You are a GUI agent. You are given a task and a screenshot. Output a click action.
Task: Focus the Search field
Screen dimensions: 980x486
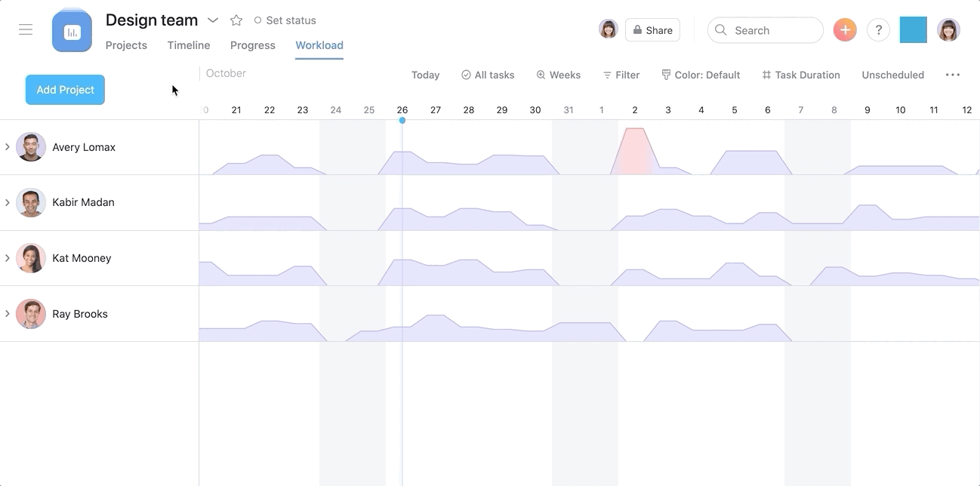(x=766, y=30)
